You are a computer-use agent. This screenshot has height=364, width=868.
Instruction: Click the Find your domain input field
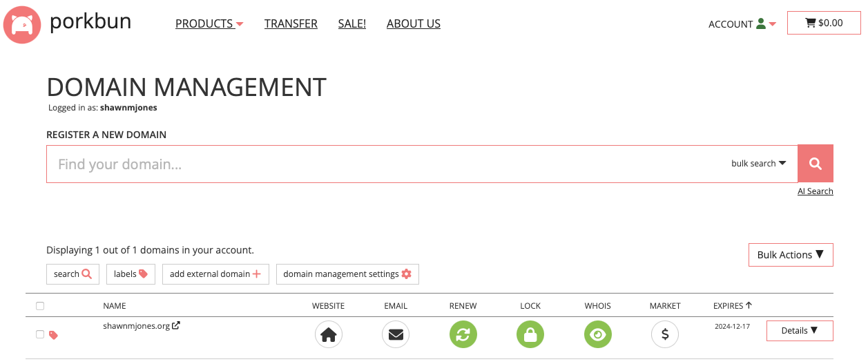(387, 164)
